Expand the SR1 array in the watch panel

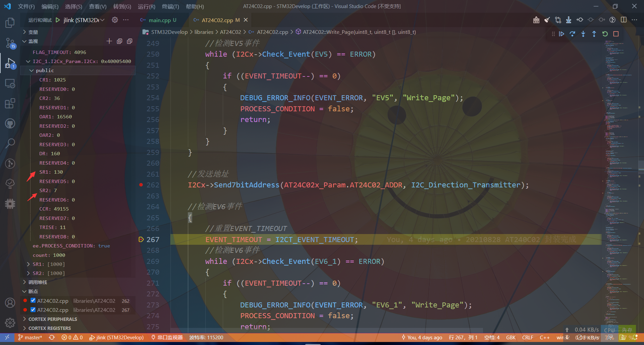point(28,264)
